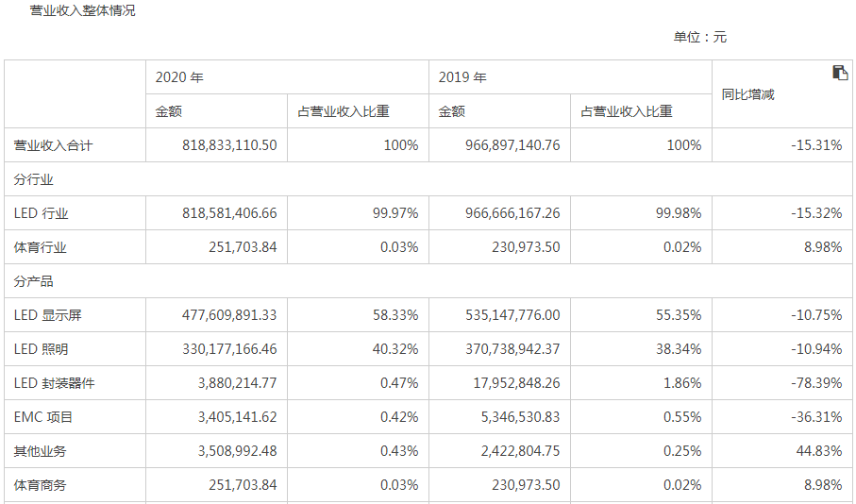
Task: Select the LED 行业 row label
Action: tap(42, 213)
